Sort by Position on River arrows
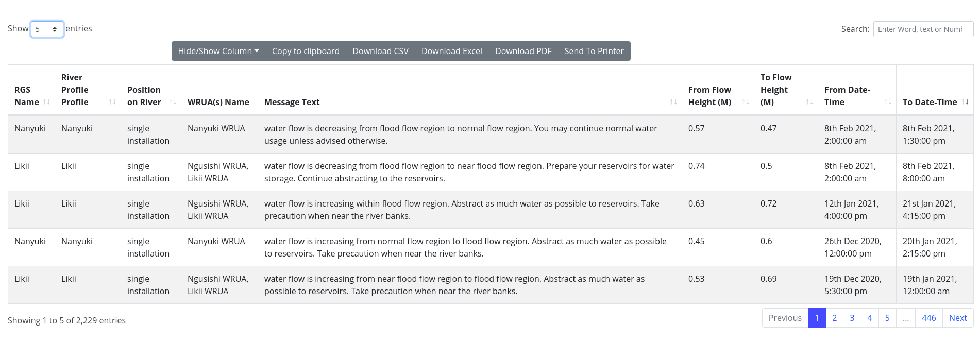 point(173,102)
